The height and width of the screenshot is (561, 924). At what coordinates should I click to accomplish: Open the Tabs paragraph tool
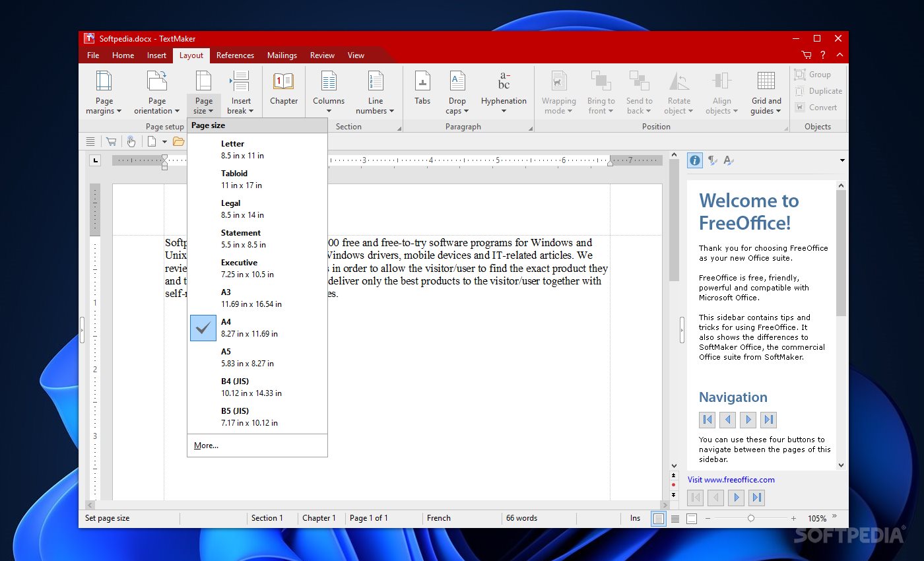[x=422, y=89]
